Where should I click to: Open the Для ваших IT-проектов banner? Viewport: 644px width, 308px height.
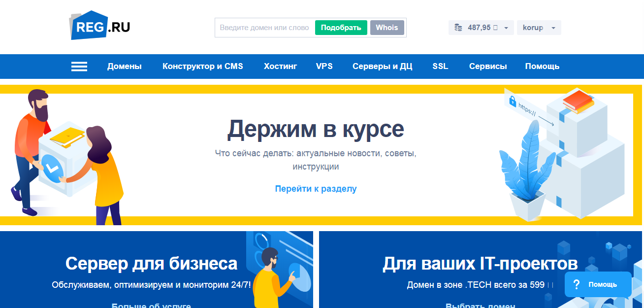pyautogui.click(x=480, y=264)
